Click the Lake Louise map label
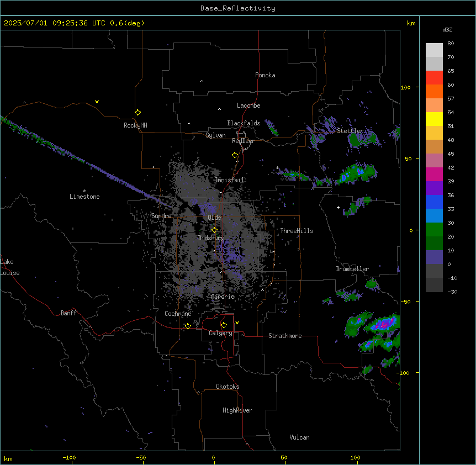Image resolution: width=476 pixels, height=465 pixels. 10,267
